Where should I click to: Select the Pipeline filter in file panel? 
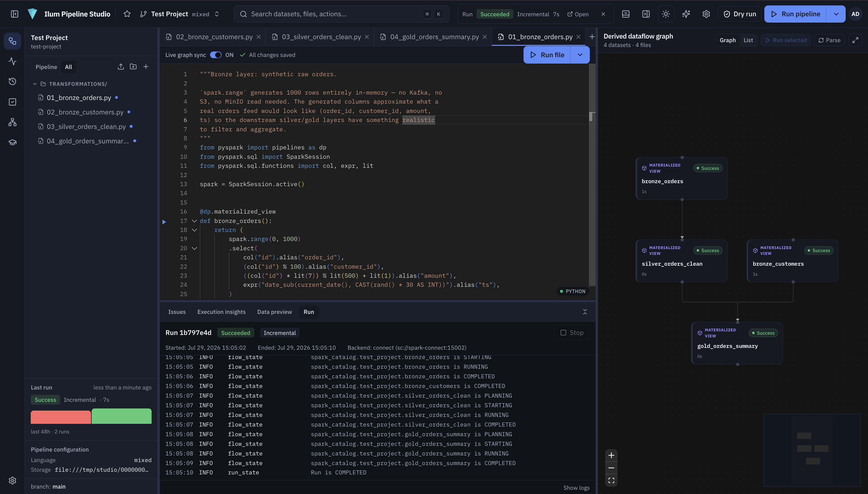click(x=46, y=67)
